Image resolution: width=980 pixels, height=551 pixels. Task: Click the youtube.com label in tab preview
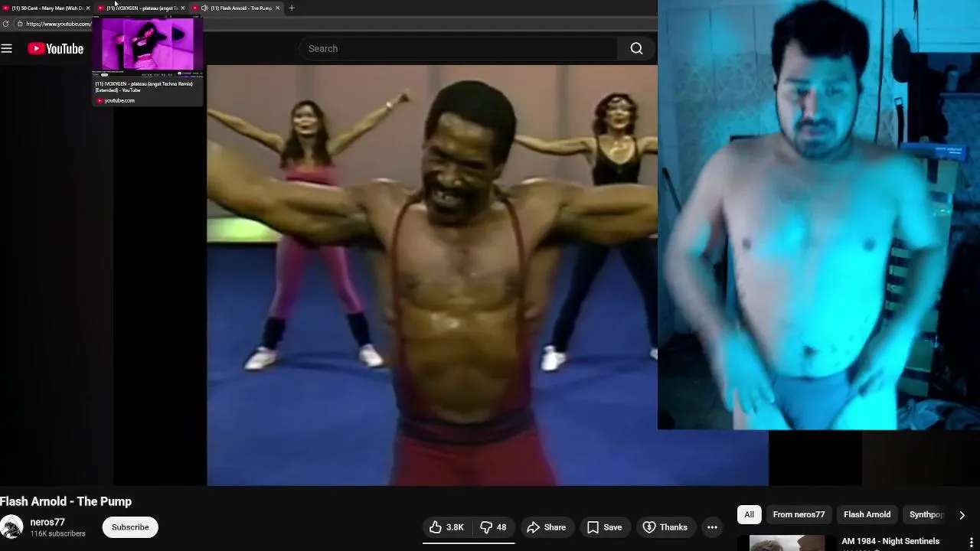point(119,100)
